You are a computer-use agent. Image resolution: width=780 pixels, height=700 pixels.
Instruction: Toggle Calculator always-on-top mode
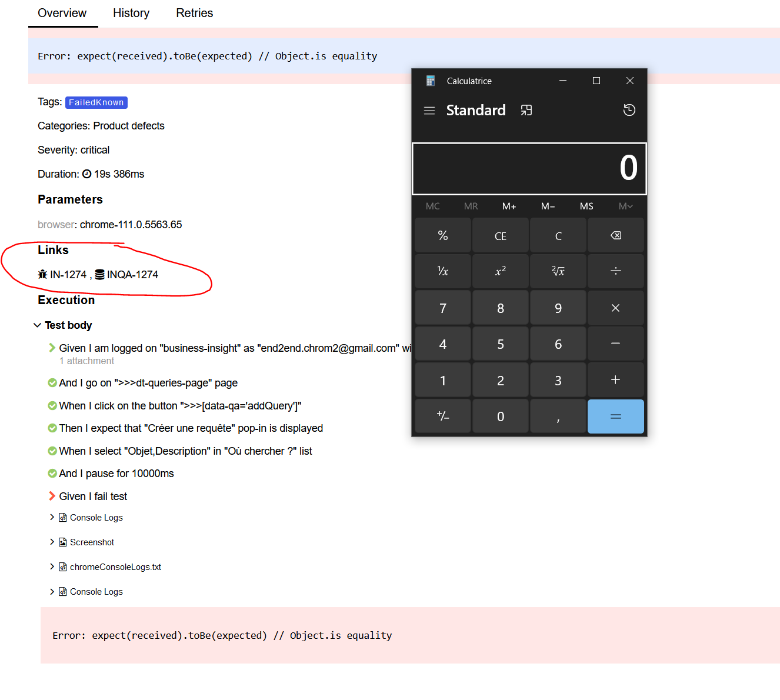(x=526, y=110)
